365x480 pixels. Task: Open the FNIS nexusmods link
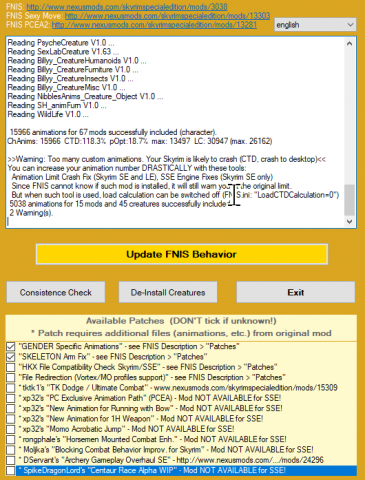tap(127, 7)
